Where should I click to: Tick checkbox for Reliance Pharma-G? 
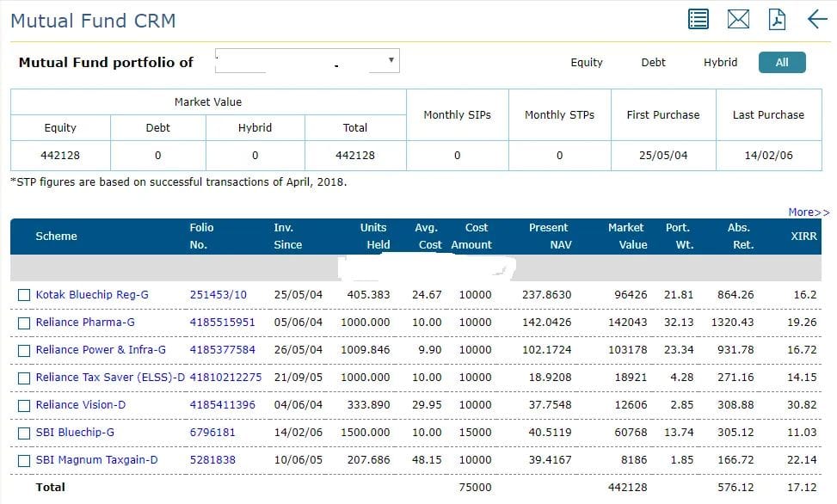tap(24, 323)
